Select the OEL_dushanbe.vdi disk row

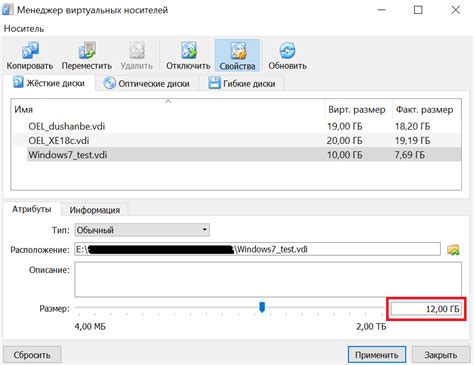click(236, 126)
